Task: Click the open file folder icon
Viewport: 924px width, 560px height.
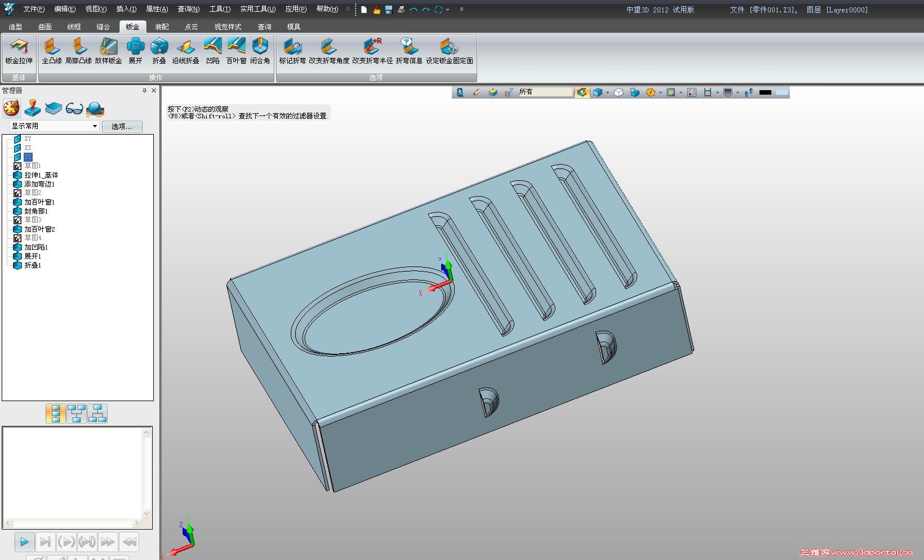Action: (x=376, y=10)
